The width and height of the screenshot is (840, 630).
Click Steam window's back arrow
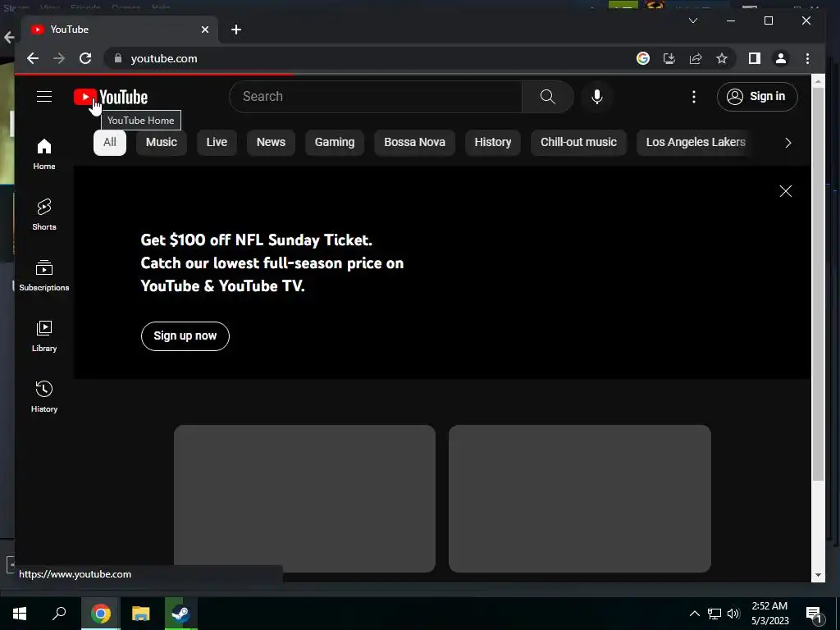(8, 37)
